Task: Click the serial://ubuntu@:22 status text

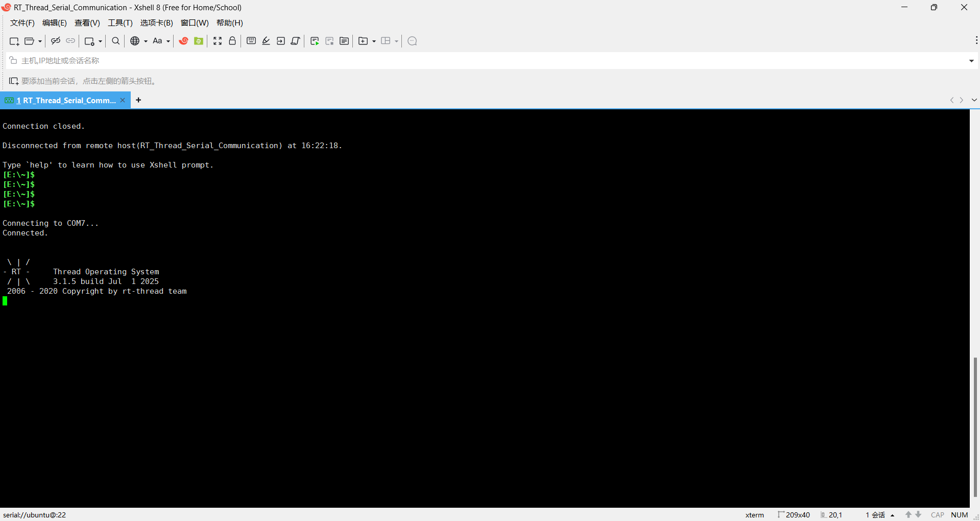Action: (35, 515)
